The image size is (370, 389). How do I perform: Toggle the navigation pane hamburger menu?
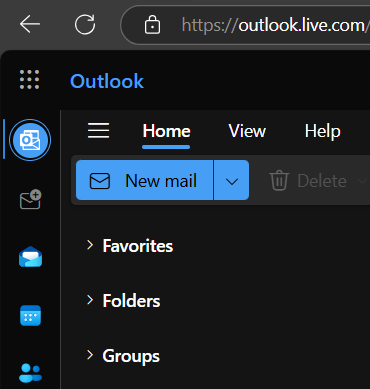(x=98, y=130)
